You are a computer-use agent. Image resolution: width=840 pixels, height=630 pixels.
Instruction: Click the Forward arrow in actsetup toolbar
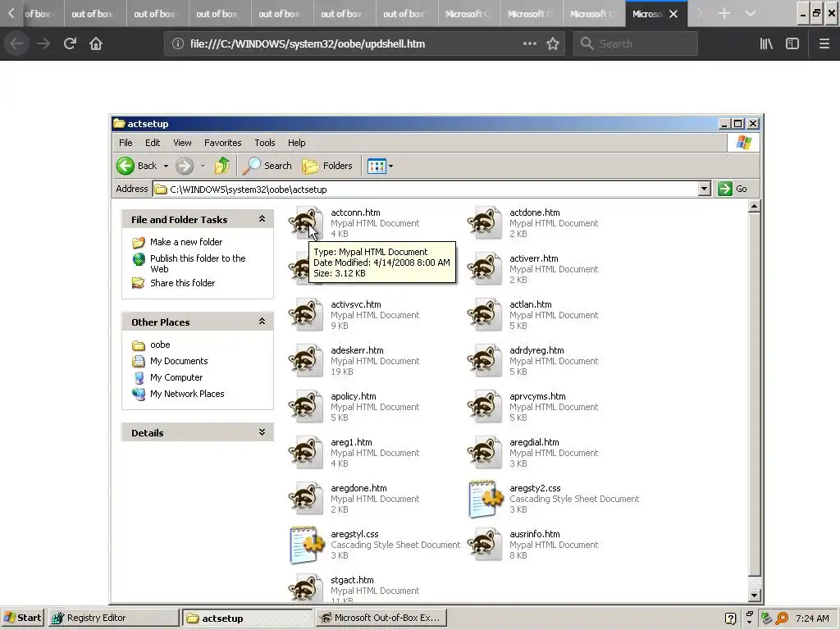pos(185,166)
